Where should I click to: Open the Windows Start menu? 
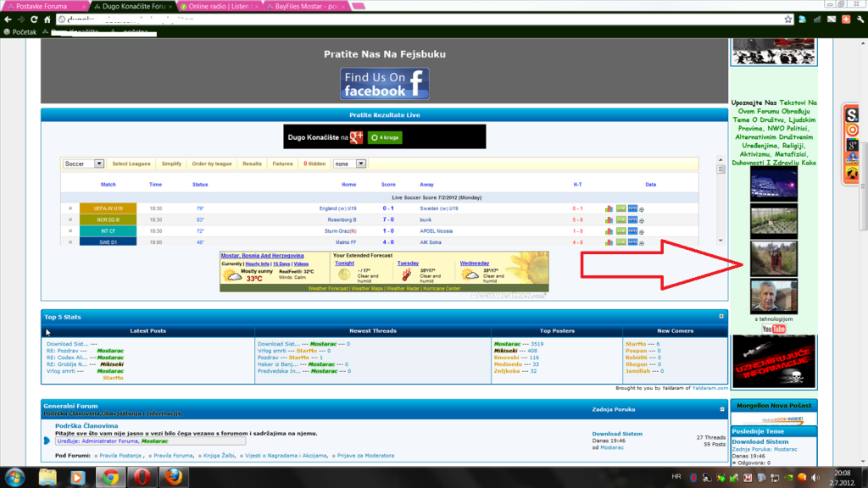tap(15, 477)
